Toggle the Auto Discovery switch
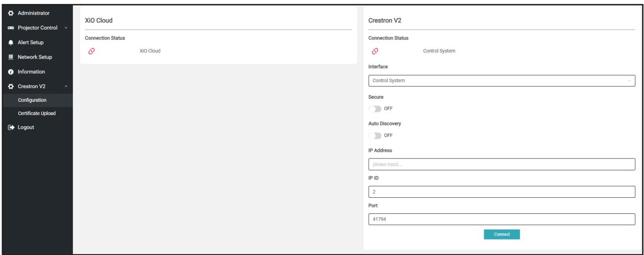The image size is (644, 255). [x=374, y=136]
